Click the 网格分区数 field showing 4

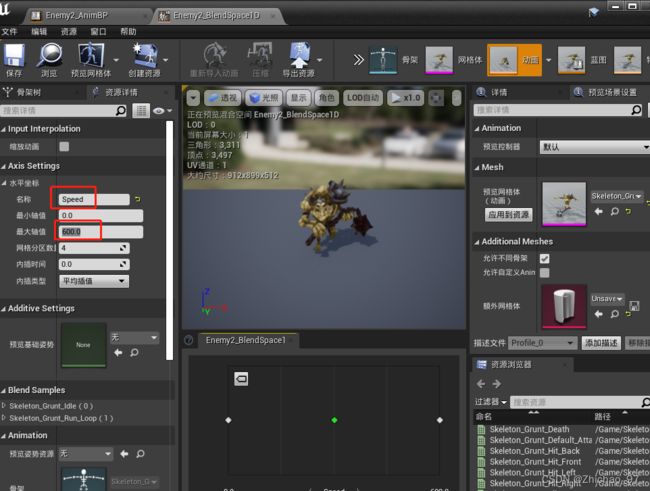tap(94, 248)
